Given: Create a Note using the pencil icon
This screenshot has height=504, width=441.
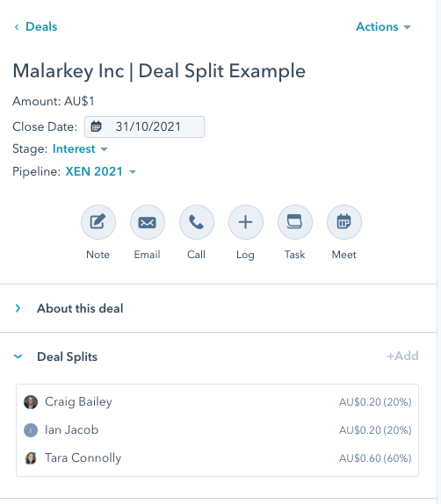Looking at the screenshot, I should pyautogui.click(x=98, y=222).
